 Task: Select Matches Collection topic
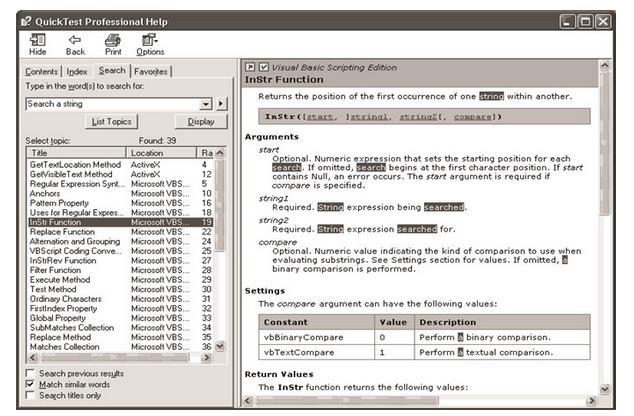pyautogui.click(x=120, y=347)
